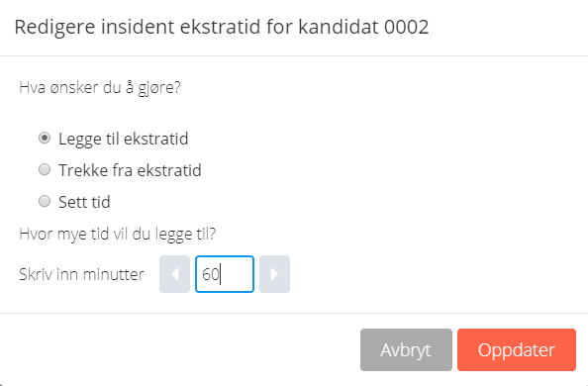Choose the 'Trekke fra ekstratid' radio option

(x=45, y=169)
